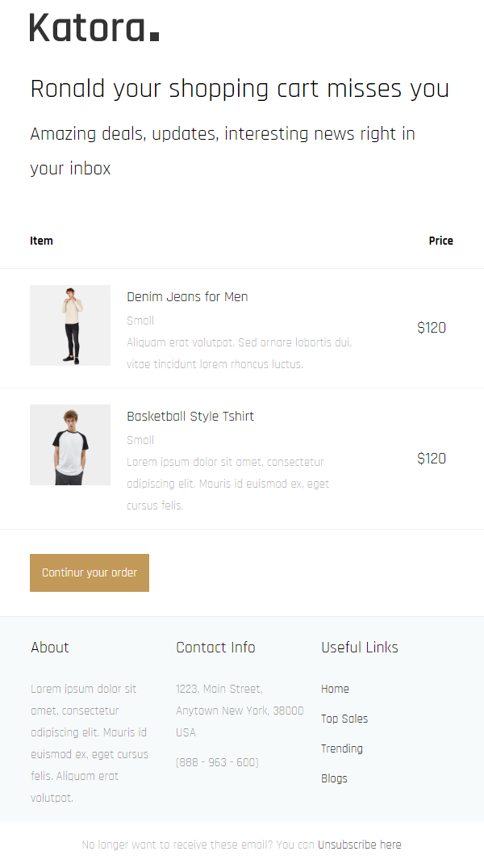Click the Price column header
The image size is (484, 868).
point(440,241)
